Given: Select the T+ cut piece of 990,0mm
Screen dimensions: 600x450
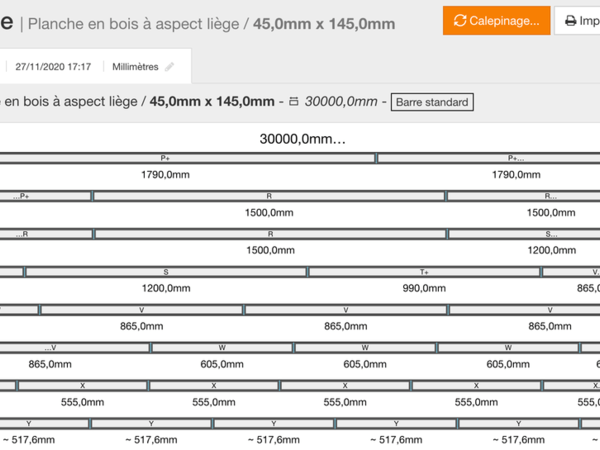Looking at the screenshot, I should pyautogui.click(x=424, y=272).
